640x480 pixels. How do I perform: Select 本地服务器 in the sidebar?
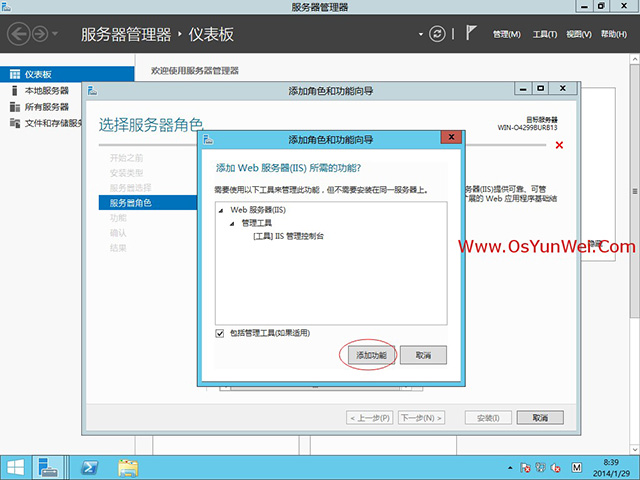46,91
